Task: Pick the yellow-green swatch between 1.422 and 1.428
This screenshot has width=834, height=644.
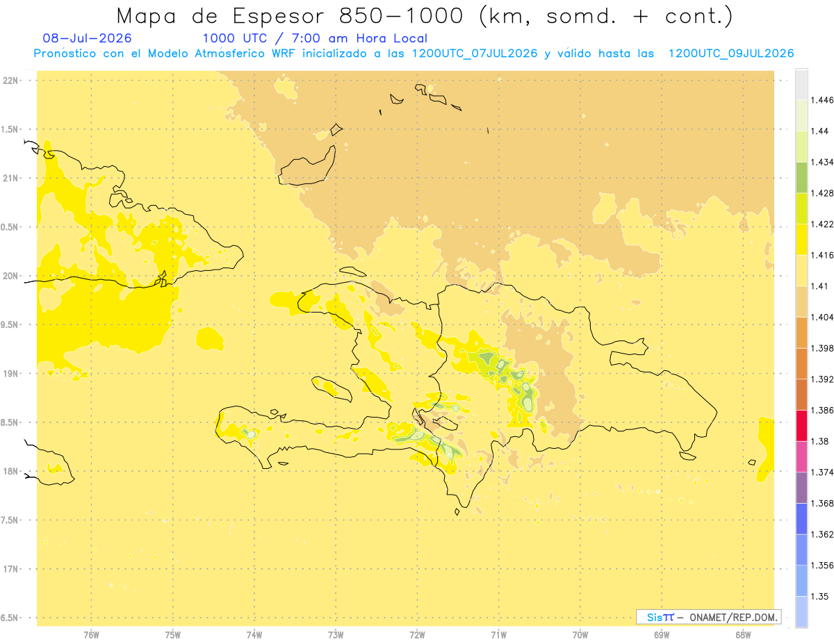Action: pos(801,208)
